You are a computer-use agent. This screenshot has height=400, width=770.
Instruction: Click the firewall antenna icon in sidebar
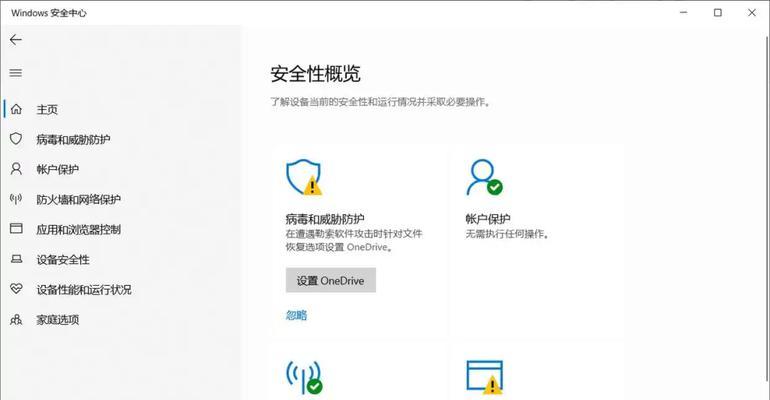point(16,199)
